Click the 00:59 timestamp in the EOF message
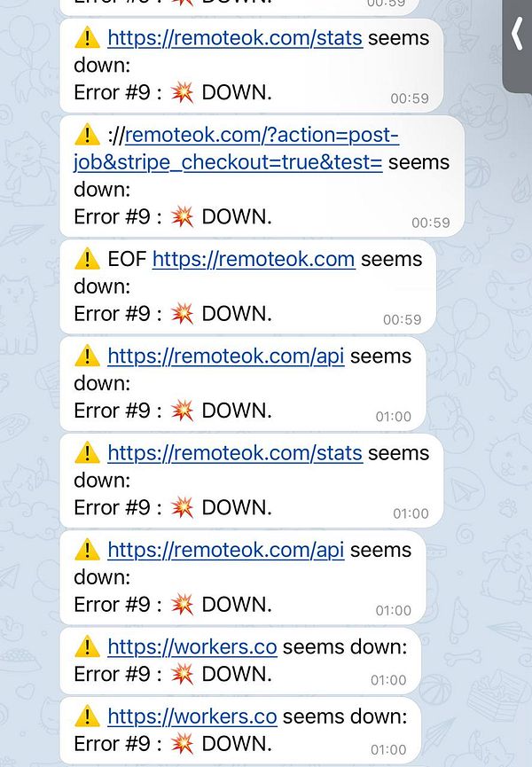The image size is (532, 767). (x=402, y=320)
